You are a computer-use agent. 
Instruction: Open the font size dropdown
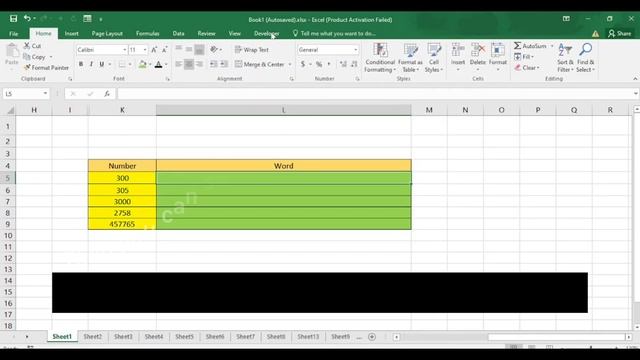pos(145,50)
